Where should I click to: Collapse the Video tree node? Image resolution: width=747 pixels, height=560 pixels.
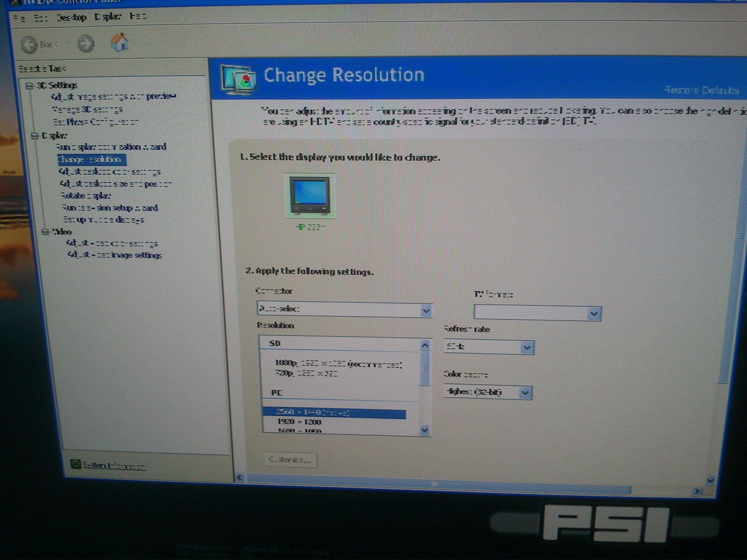click(45, 232)
